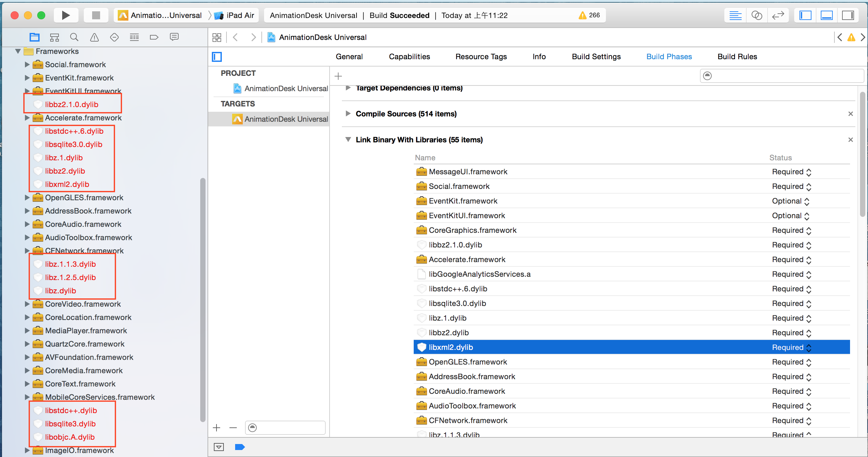Sort libraries by the Name column header
Screen dimensions: 868x457
425,158
